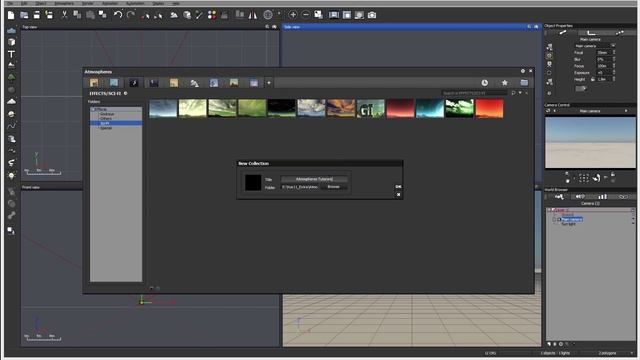Adjust the Blur value stepper
This screenshot has height=360, width=640.
pos(614,60)
